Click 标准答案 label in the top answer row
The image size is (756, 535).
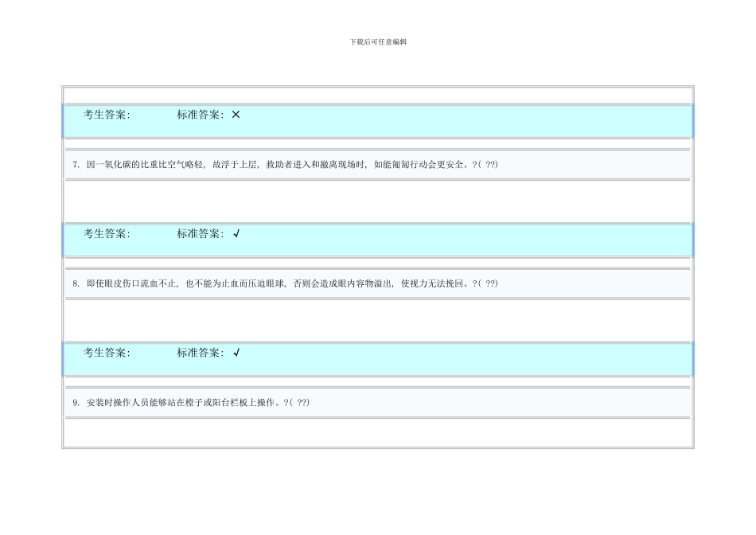(201, 115)
